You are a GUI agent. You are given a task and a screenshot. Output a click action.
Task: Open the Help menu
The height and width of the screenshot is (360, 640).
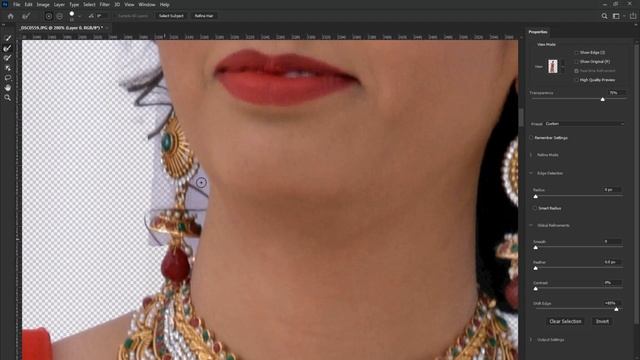[164, 4]
